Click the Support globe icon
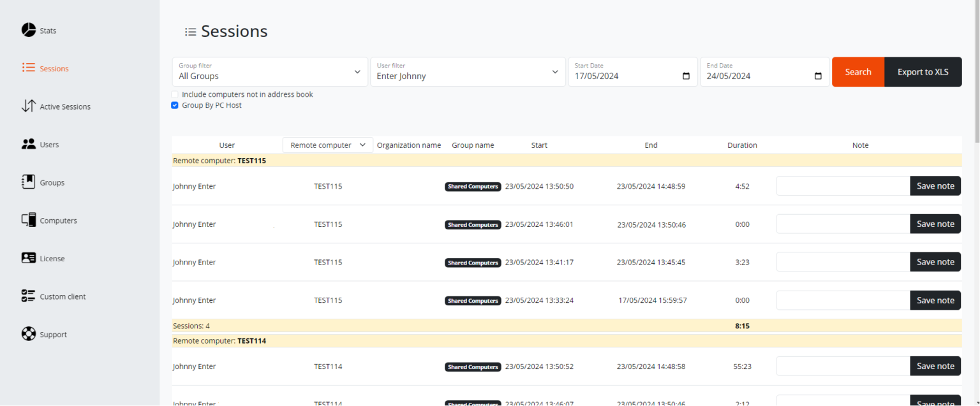 tap(29, 333)
